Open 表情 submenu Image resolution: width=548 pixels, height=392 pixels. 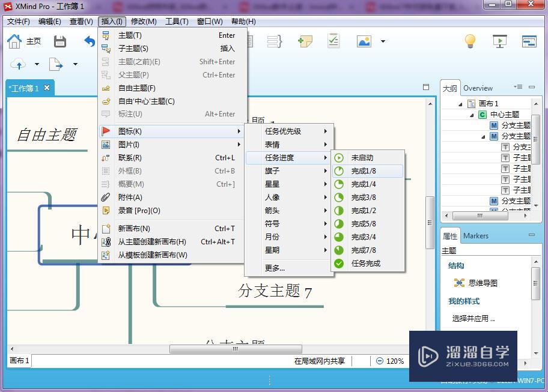pyautogui.click(x=289, y=145)
